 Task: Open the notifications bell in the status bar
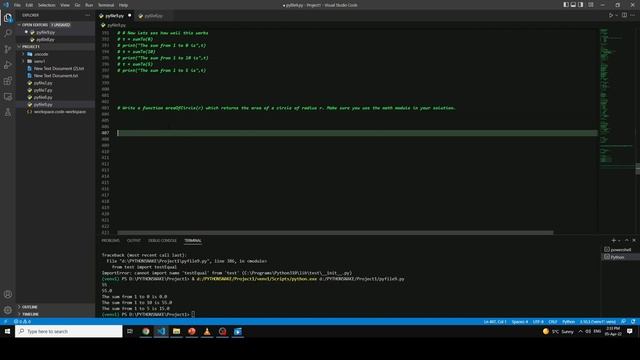point(633,322)
